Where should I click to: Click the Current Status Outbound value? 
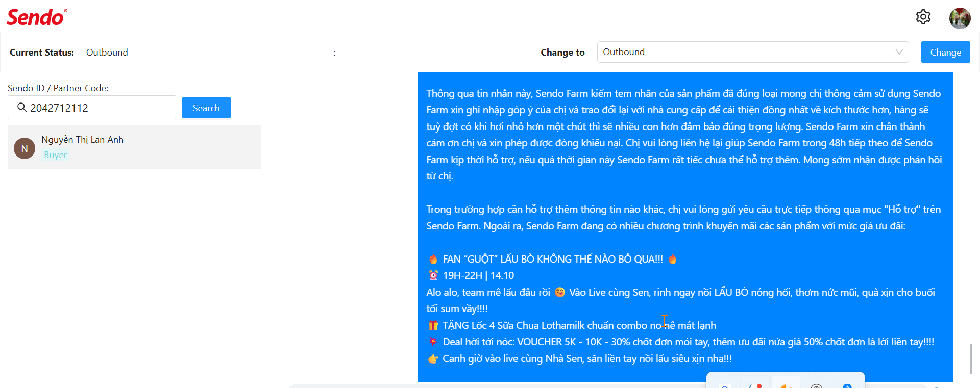pos(107,53)
